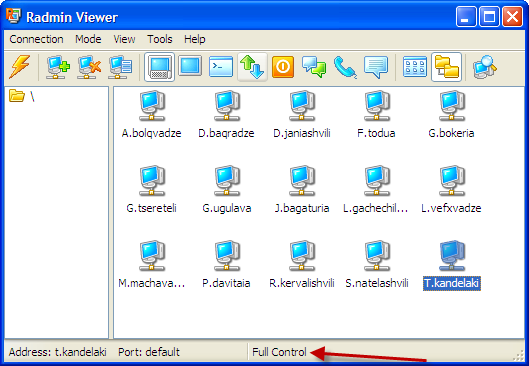
Task: Click the Add new connection icon
Action: click(58, 67)
